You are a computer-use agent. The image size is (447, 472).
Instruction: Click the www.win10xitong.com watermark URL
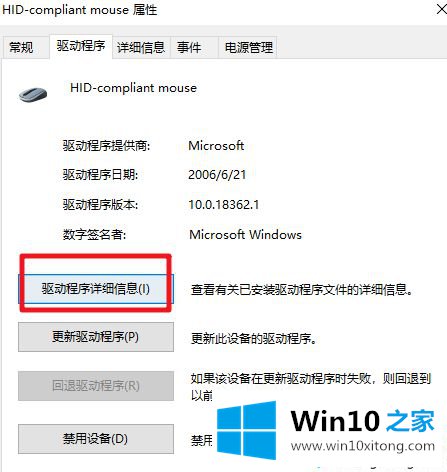[x=363, y=446]
